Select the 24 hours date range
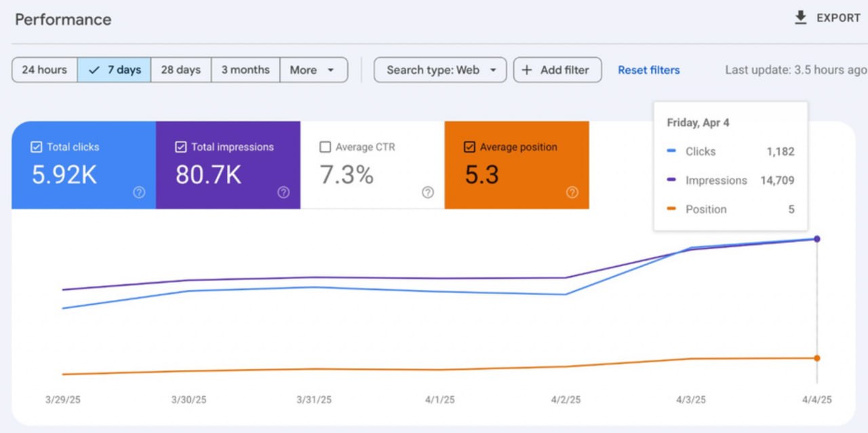 [45, 70]
